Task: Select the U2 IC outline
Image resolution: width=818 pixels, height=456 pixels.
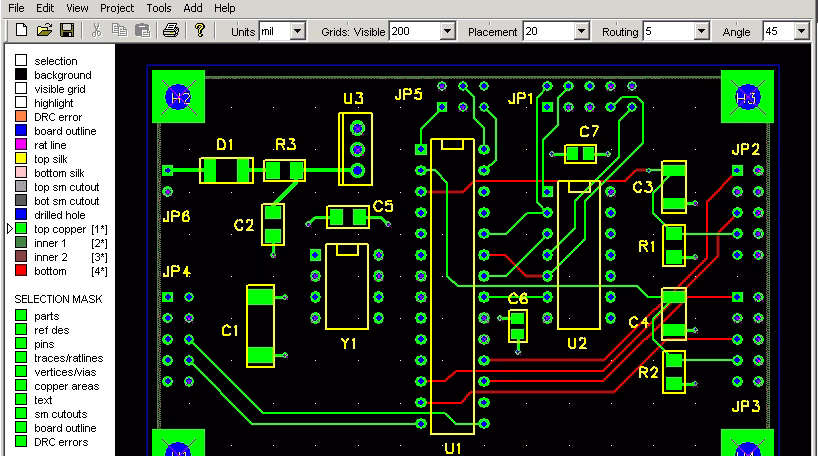Action: (579, 255)
